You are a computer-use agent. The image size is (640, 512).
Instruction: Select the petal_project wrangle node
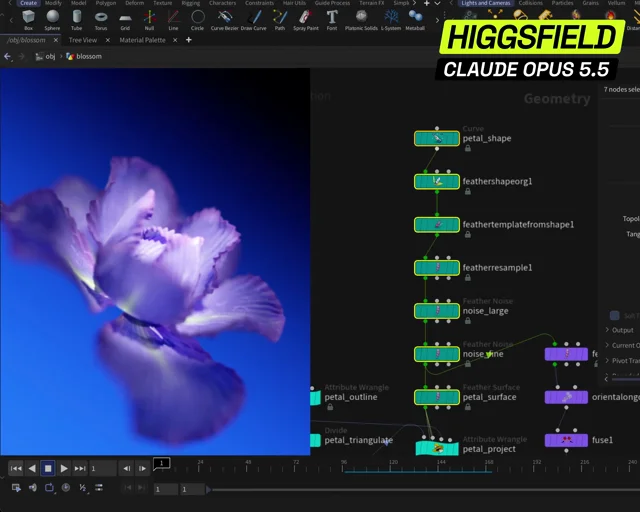(437, 448)
